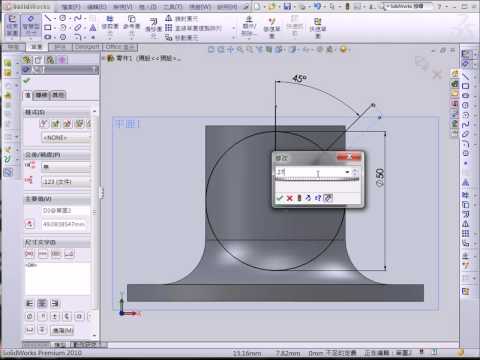Viewport: 480px width, 360px height.
Task: Toggle center dimension option icon
Action: pyautogui.click(x=43, y=254)
